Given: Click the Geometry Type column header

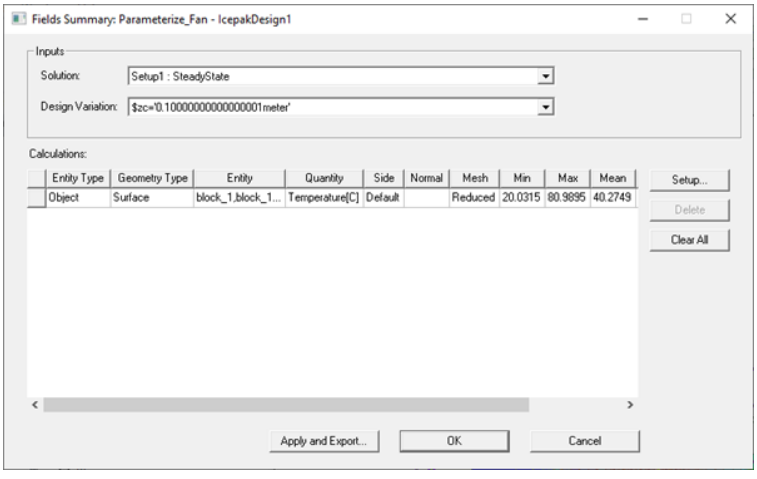Looking at the screenshot, I should pyautogui.click(x=153, y=178).
